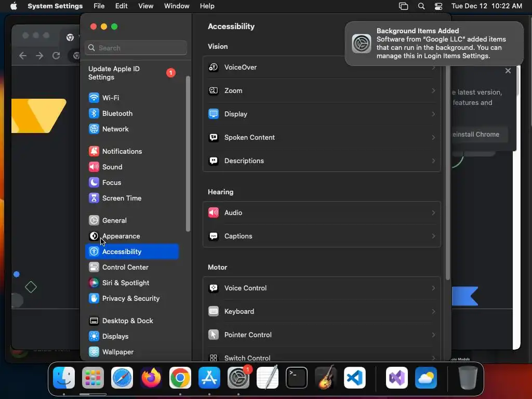Screen dimensions: 532x399
Task: Open Screen Time settings
Action: click(131, 198)
